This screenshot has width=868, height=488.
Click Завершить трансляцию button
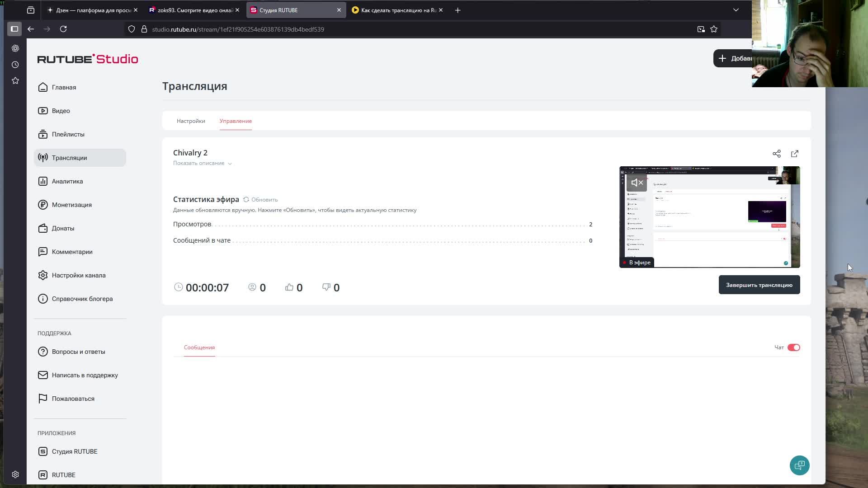759,285
